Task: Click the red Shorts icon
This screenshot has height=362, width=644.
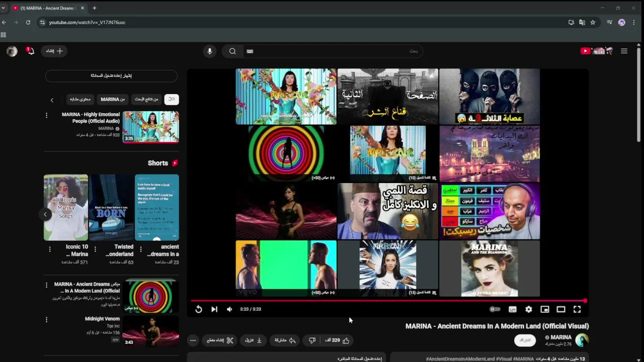Action: (175, 163)
